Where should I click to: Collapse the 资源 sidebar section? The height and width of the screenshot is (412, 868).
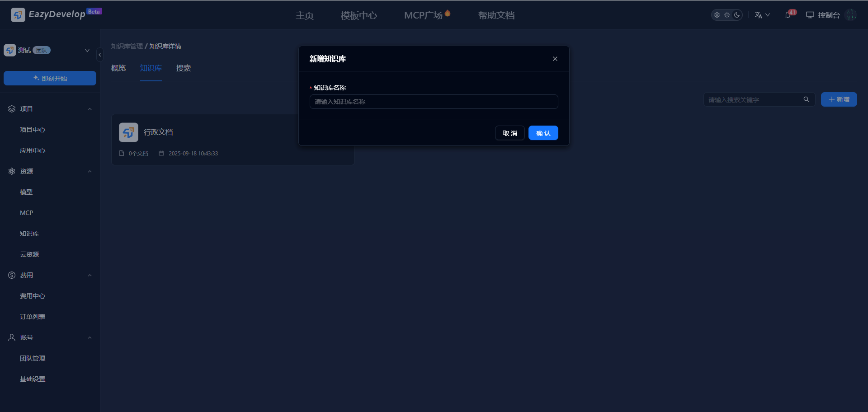point(90,171)
